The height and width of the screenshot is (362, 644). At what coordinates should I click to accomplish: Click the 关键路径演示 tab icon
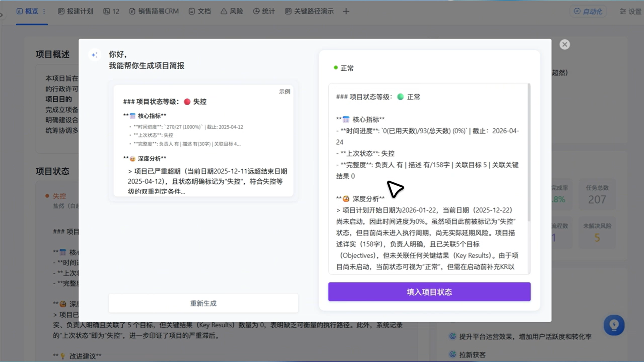click(288, 11)
